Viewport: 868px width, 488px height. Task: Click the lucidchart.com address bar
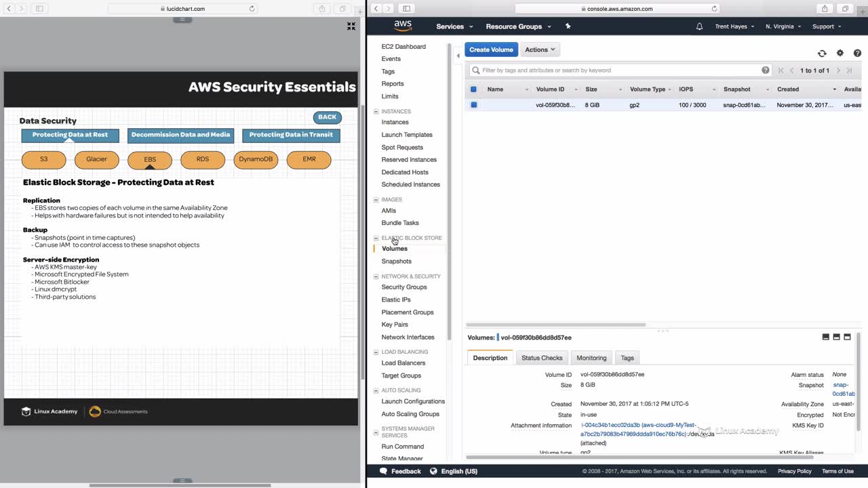click(182, 9)
